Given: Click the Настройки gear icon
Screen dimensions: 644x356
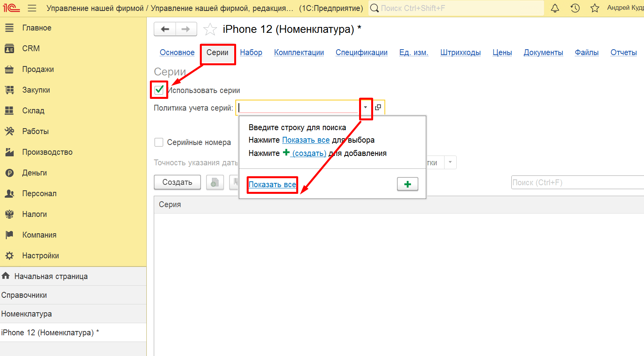Looking at the screenshot, I should click(9, 256).
